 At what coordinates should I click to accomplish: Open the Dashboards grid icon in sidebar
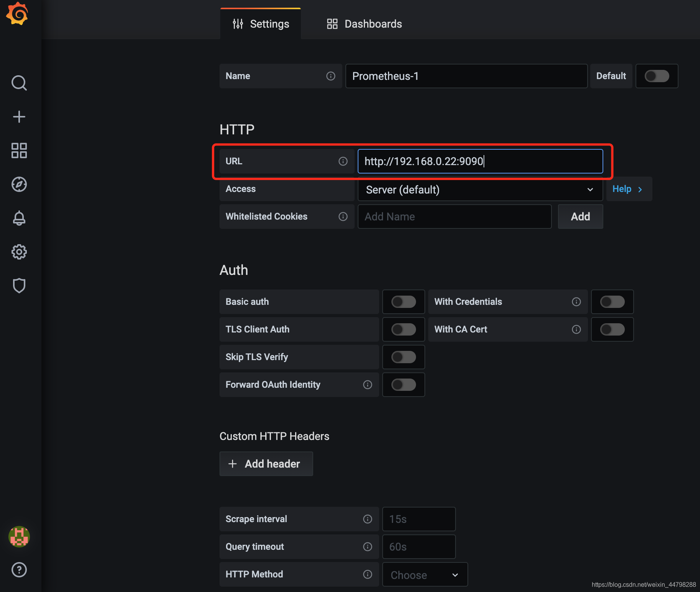tap(19, 150)
